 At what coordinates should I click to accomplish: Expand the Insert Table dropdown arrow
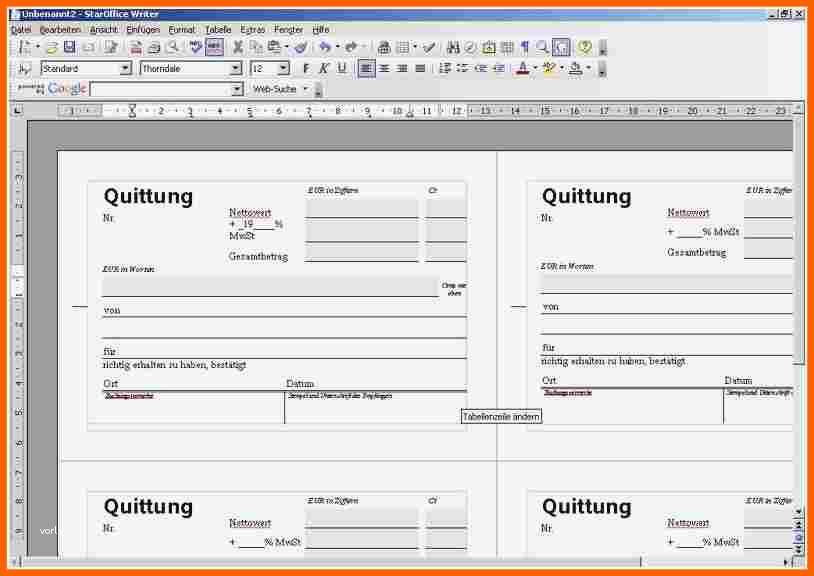tap(415, 47)
